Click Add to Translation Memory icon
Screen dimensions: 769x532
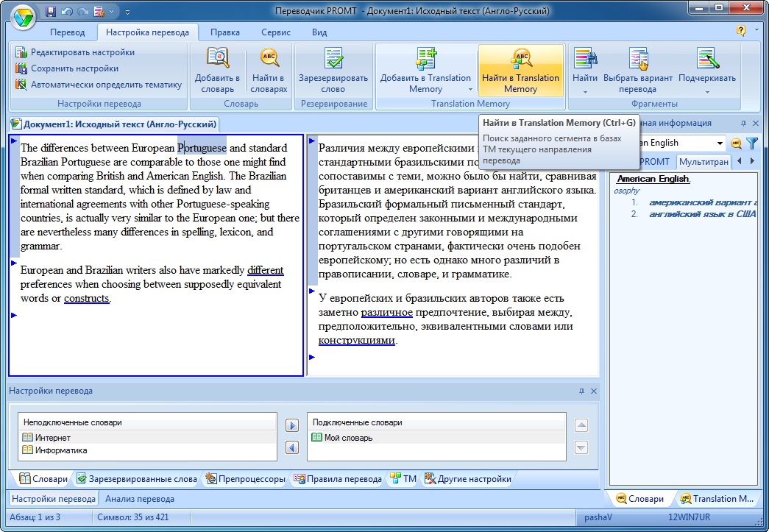point(425,59)
